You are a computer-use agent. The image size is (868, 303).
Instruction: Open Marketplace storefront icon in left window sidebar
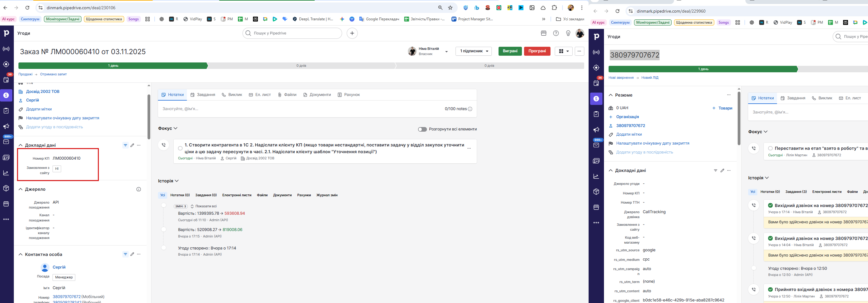[x=6, y=204]
